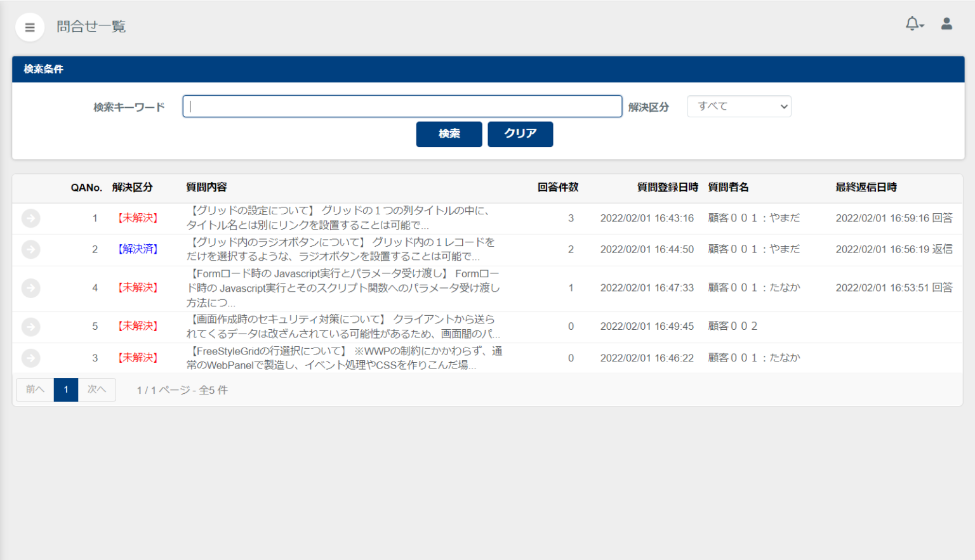Open the arrow icon for QA No. 5
This screenshot has width=975, height=560.
30,327
